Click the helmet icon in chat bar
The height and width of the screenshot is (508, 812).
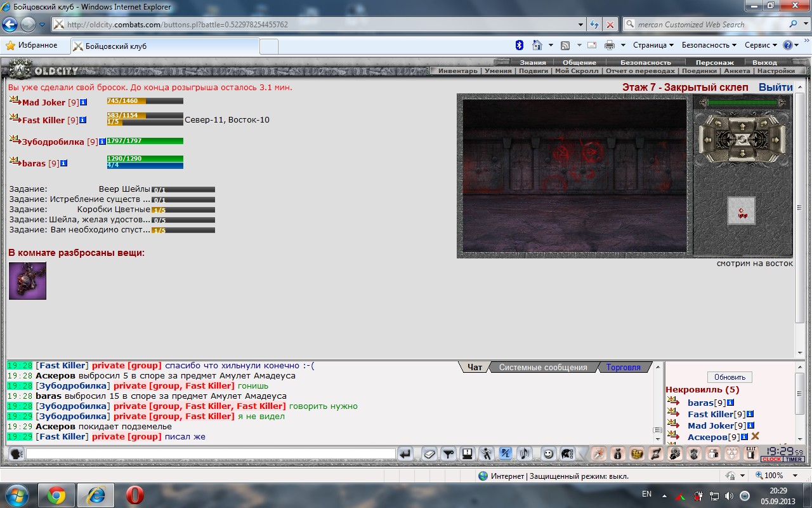567,454
